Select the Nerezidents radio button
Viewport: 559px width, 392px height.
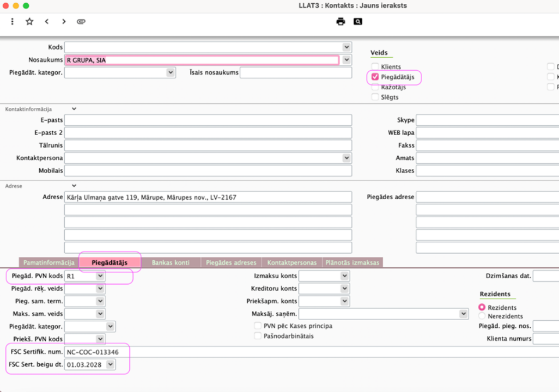(x=482, y=316)
